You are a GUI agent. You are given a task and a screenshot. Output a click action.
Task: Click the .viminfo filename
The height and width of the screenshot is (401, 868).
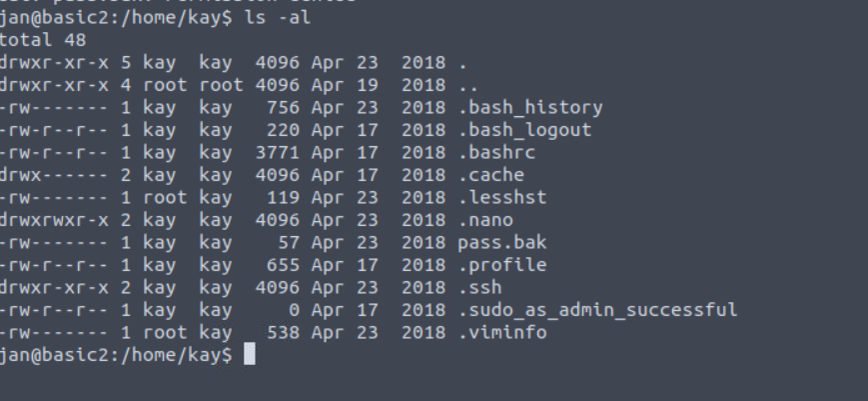(502, 332)
